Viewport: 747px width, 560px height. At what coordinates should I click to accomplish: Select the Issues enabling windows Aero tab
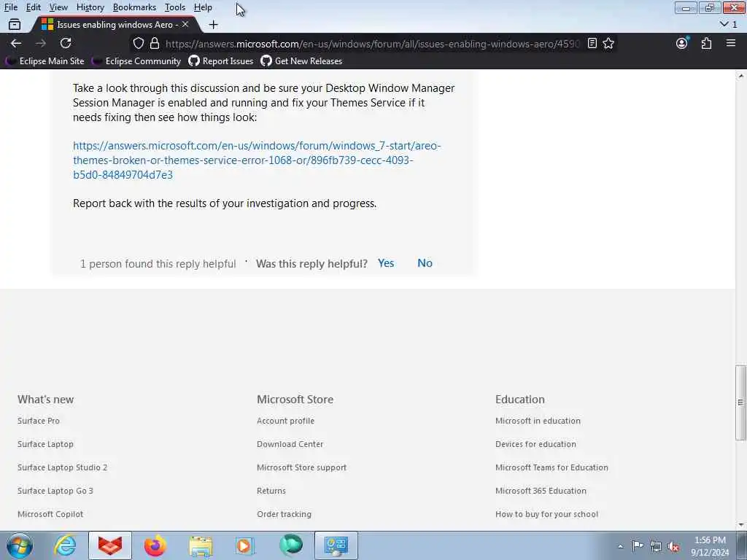point(116,24)
